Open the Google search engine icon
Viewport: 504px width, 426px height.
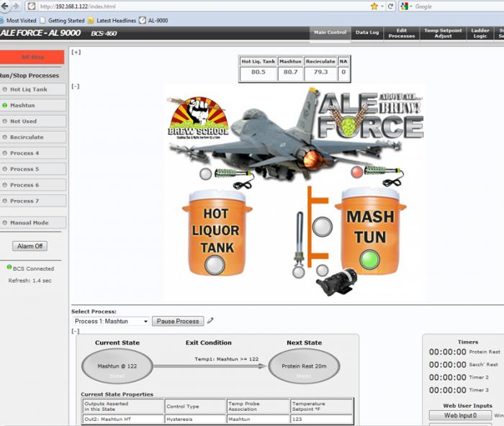pyautogui.click(x=404, y=6)
